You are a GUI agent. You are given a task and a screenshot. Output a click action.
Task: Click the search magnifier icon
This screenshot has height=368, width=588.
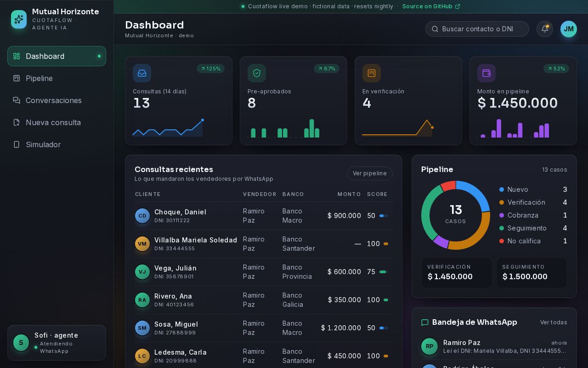coord(435,29)
